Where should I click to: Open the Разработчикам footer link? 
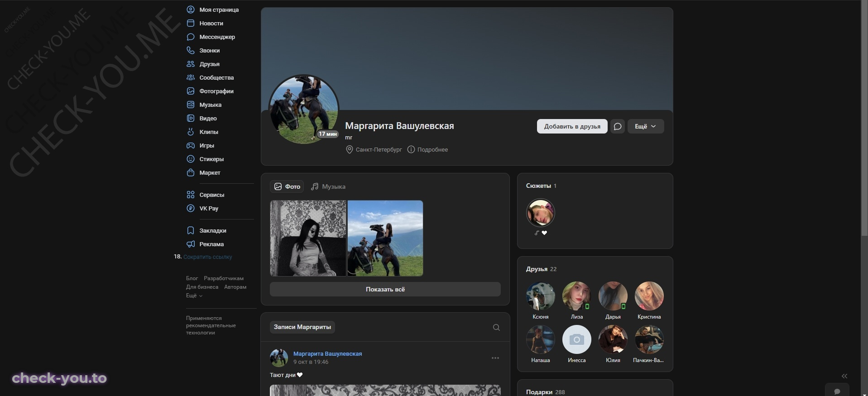pos(224,278)
